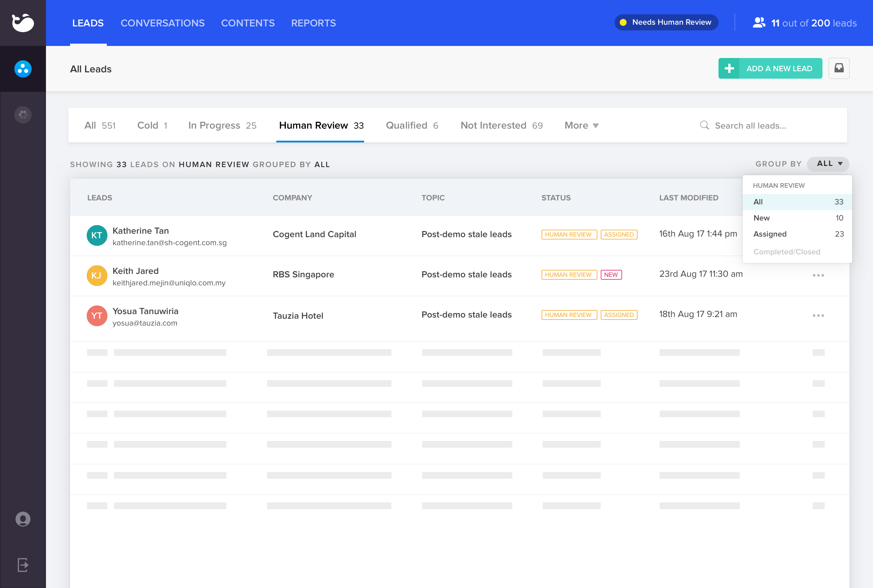Open the REPORTS nav tab
The image size is (873, 588).
(314, 23)
